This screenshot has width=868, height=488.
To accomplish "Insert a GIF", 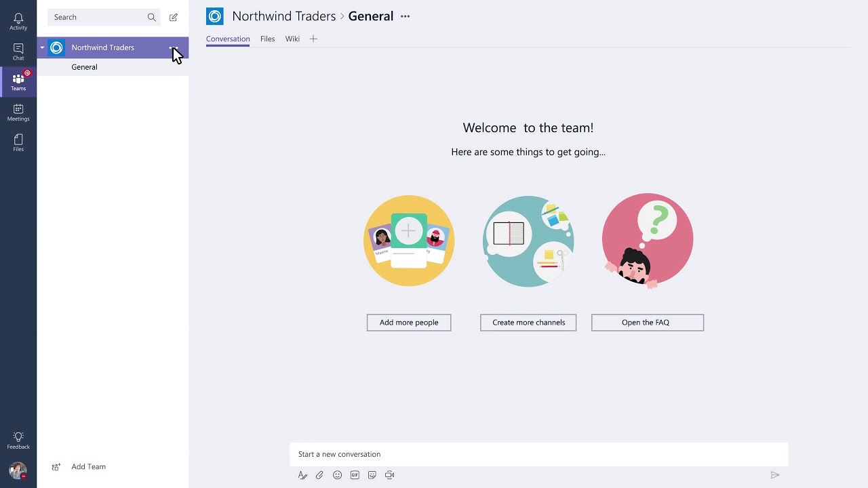I will [x=355, y=475].
